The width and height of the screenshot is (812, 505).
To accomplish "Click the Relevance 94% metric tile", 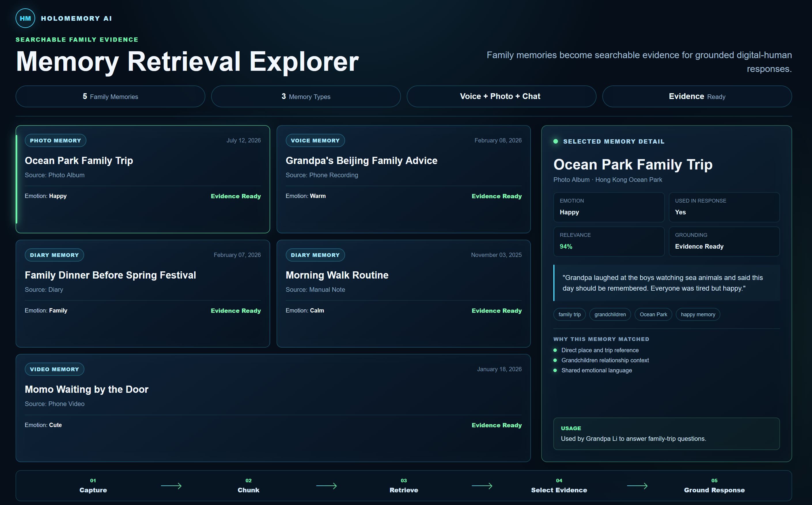I will [609, 241].
